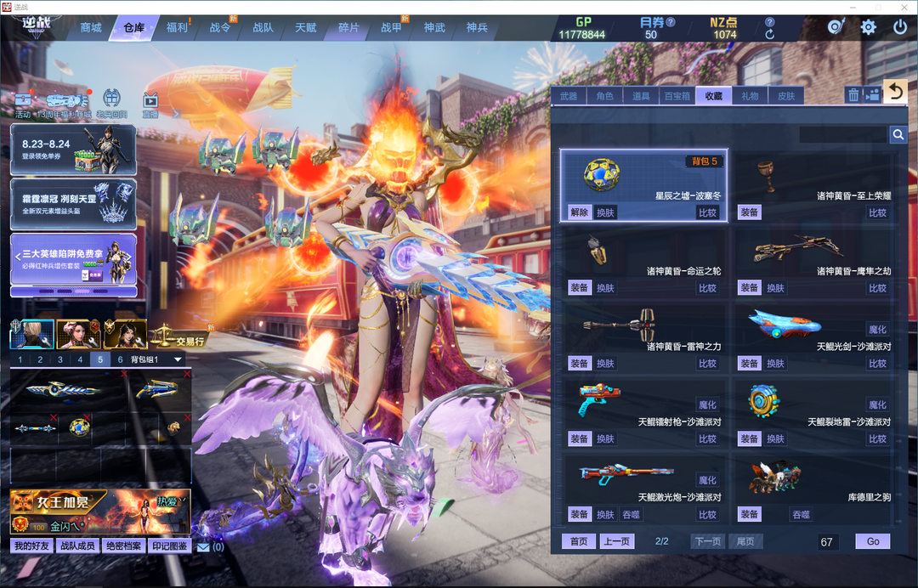Focus the collection search input field

tap(843, 135)
